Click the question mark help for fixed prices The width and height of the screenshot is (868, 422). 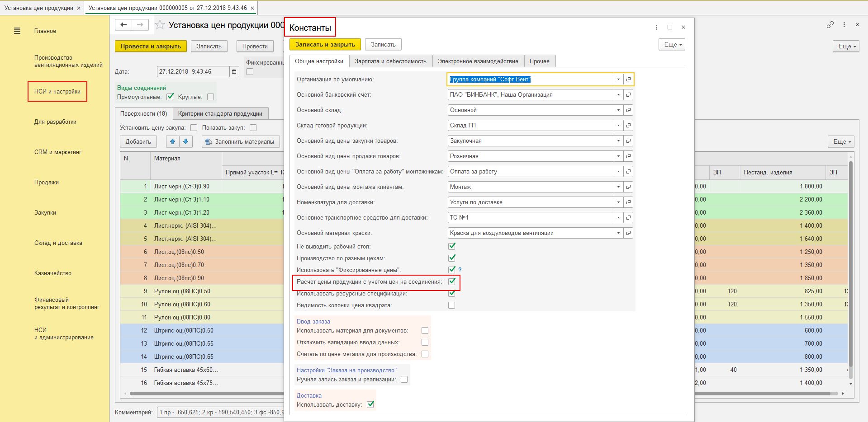click(460, 270)
